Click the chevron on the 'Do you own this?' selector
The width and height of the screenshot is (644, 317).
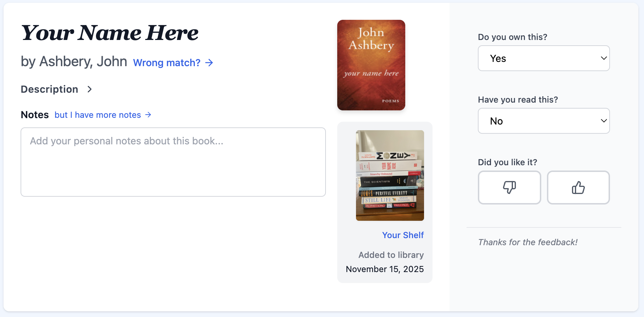[603, 58]
